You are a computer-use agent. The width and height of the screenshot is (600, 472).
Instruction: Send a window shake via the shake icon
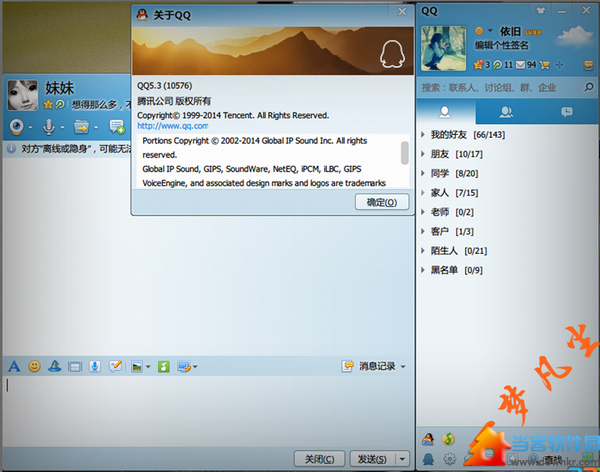pyautogui.click(x=75, y=367)
